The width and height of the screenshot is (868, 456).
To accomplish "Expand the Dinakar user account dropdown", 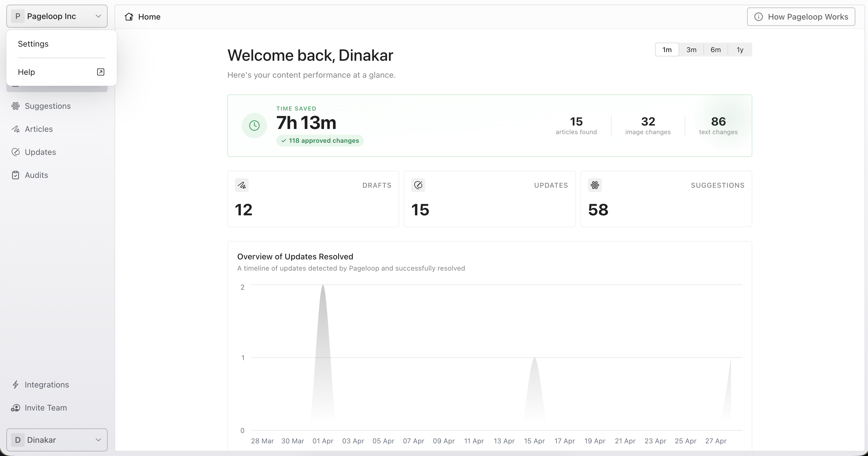I will [x=57, y=440].
